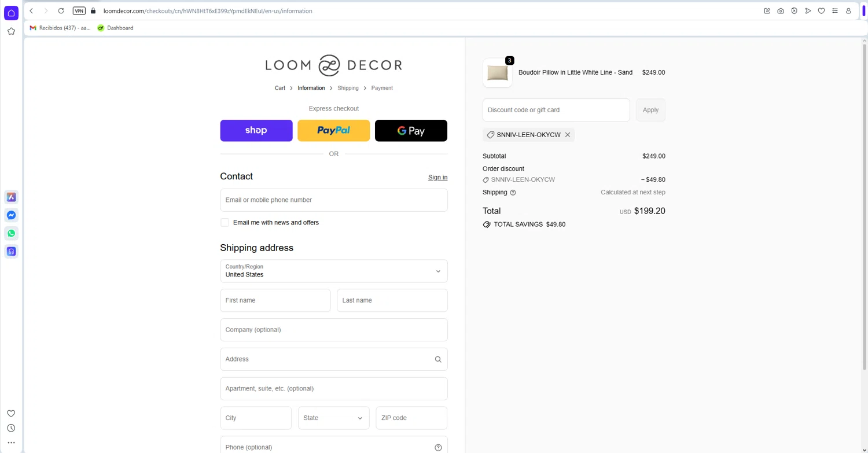Click the Loom Decor logo
This screenshot has width=868, height=453.
coord(334,65)
